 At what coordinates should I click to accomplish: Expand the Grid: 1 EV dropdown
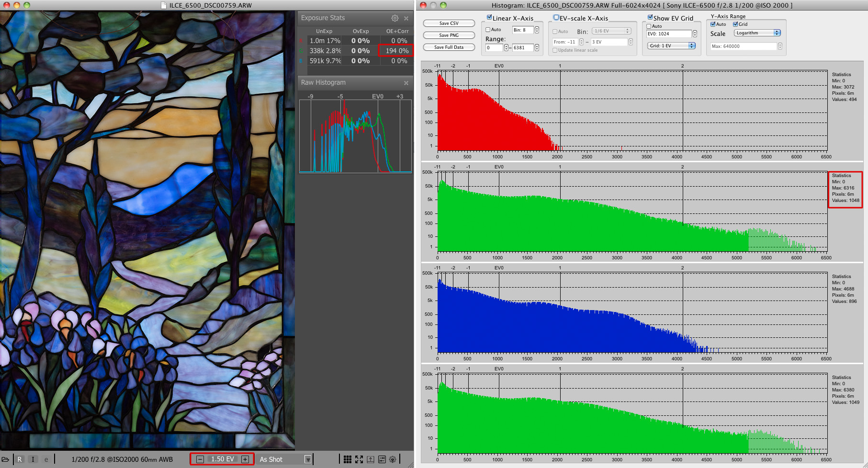click(671, 46)
